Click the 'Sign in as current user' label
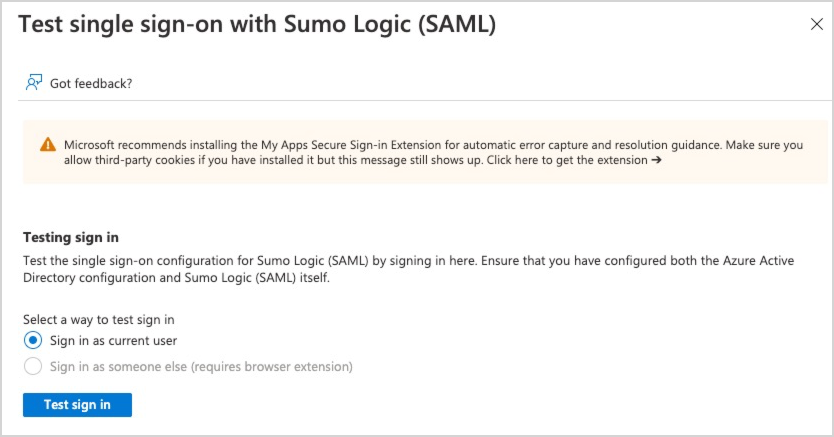This screenshot has width=834, height=437. (x=113, y=341)
